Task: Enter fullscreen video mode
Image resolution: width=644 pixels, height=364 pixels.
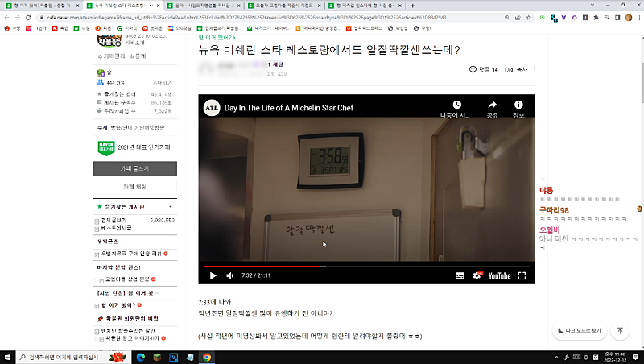Action: (x=522, y=275)
